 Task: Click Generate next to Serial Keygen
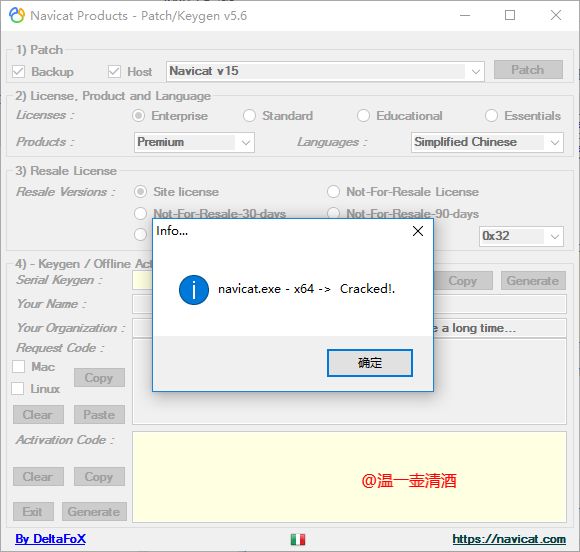click(533, 281)
